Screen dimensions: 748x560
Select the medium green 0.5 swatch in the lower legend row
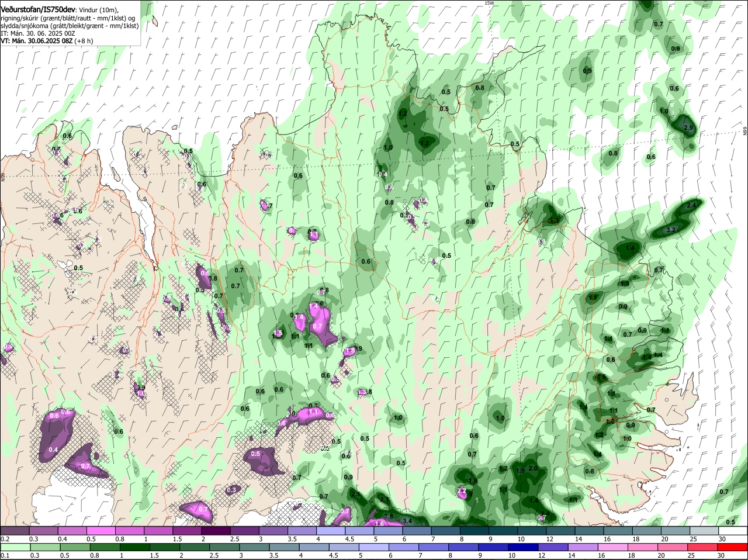pos(75,548)
